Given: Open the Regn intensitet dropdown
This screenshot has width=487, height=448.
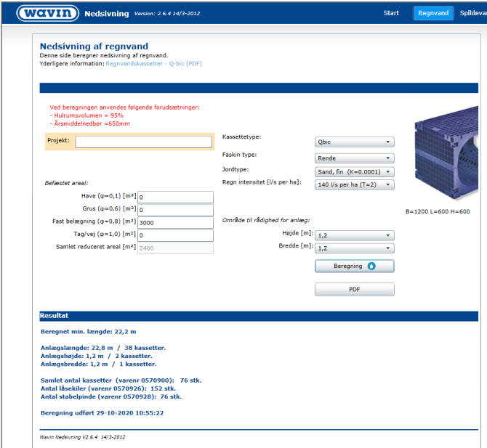Looking at the screenshot, I should (354, 184).
